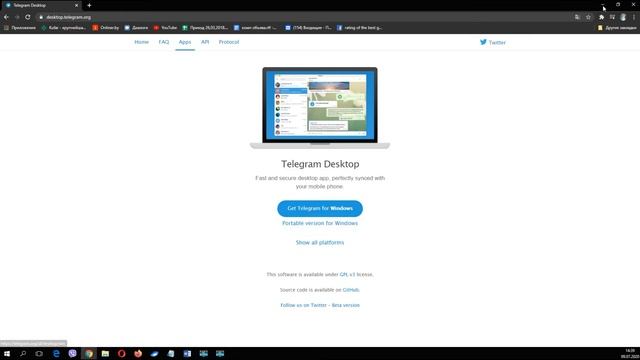Viewport: 640px width, 360px height.
Task: Click the taskbar clock and date
Action: pos(630,353)
